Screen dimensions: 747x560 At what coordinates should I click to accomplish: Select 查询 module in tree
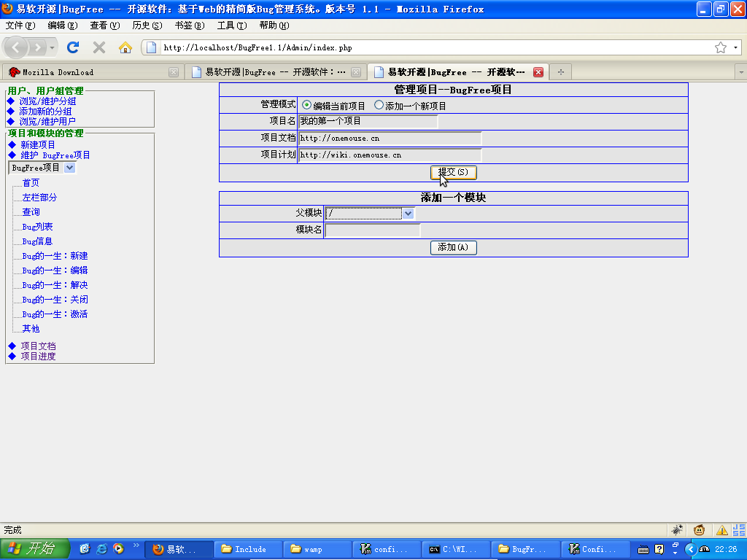click(31, 212)
